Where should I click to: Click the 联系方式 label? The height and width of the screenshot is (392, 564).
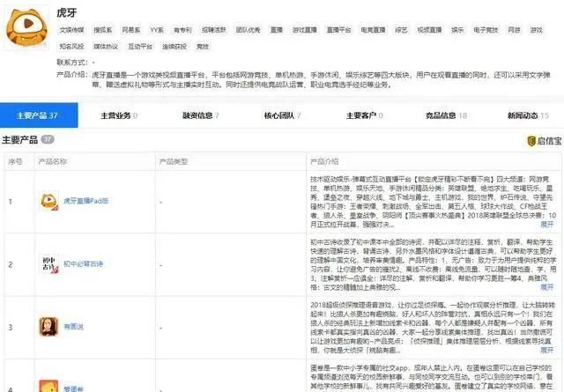point(71,63)
